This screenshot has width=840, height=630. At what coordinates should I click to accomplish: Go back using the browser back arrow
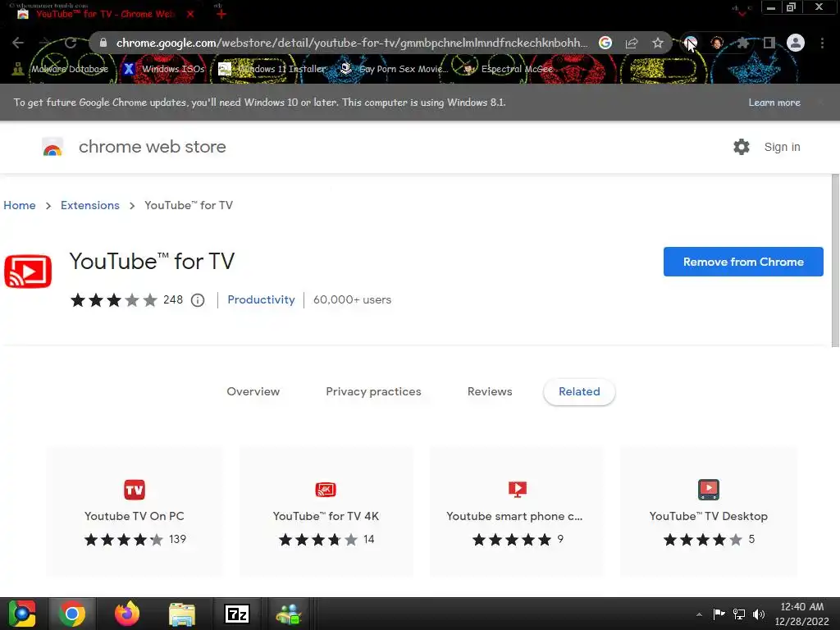18,43
